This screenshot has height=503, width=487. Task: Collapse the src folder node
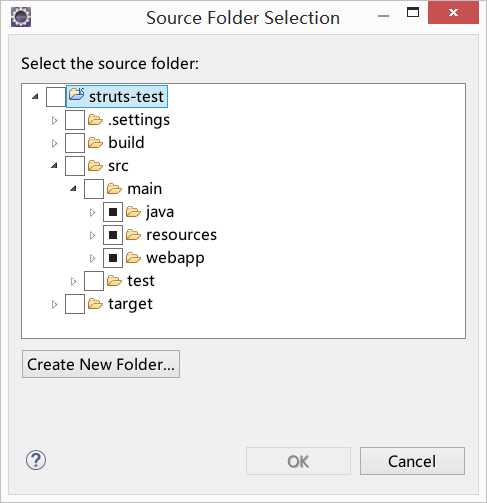[x=54, y=165]
